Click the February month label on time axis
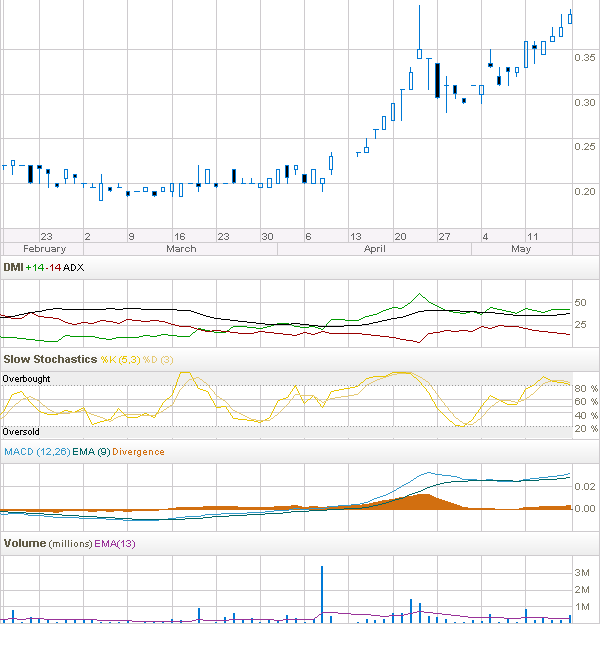Screen dimensions: 600x670 coord(44,248)
